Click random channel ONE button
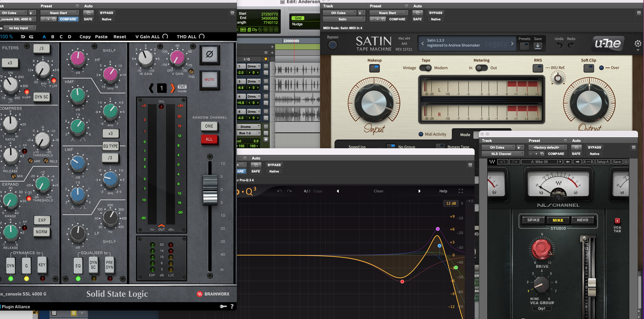This screenshot has height=319, width=644. [x=209, y=126]
